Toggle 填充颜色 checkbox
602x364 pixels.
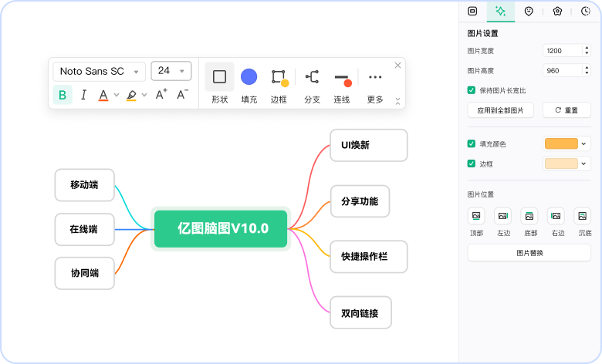472,144
